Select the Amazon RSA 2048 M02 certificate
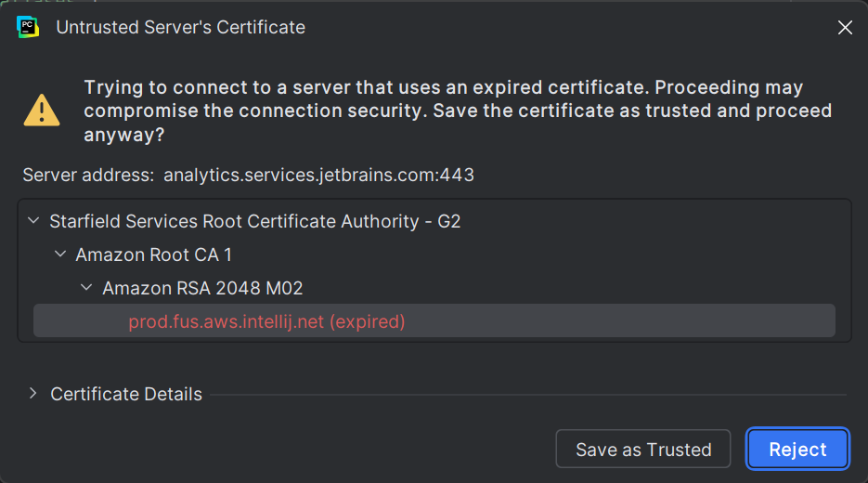Screen dimensions: 868x483 click(x=202, y=288)
